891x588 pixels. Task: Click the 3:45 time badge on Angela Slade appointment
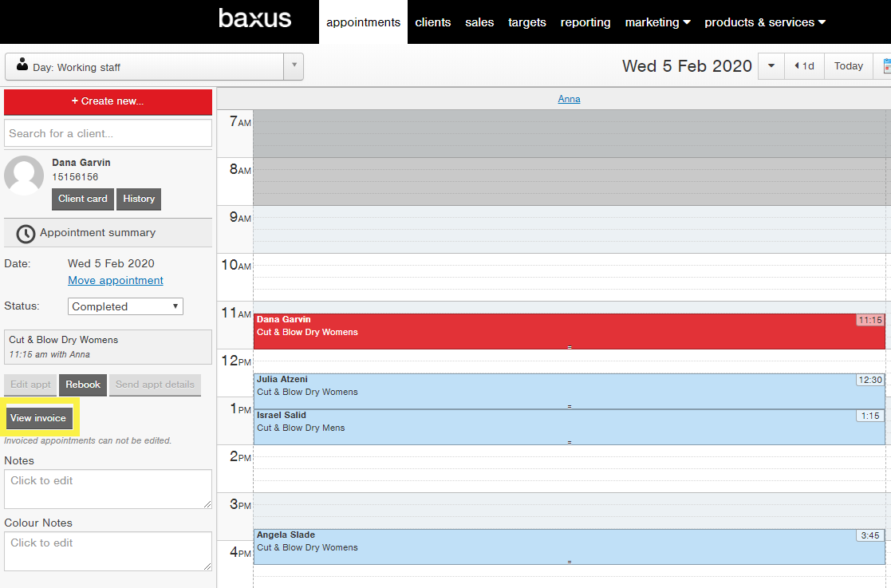point(870,535)
